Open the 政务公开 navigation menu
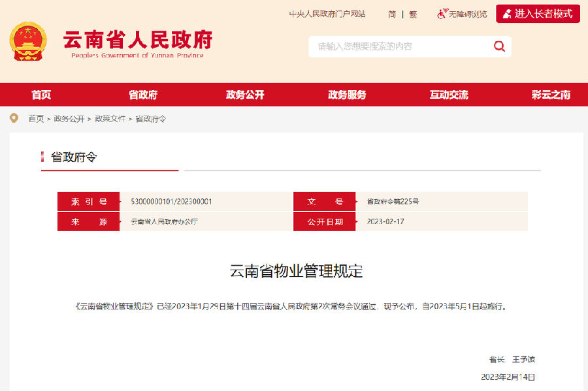Image resolution: width=588 pixels, height=391 pixels. tap(245, 94)
